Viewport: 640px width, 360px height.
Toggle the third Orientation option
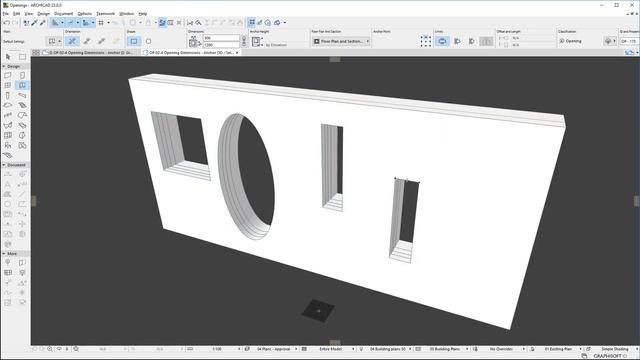click(101, 41)
